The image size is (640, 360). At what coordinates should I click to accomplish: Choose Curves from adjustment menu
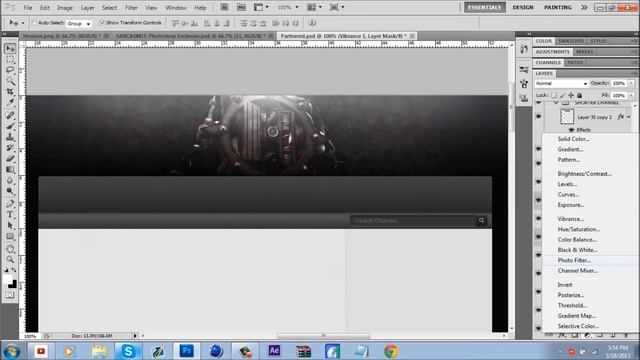(x=568, y=194)
